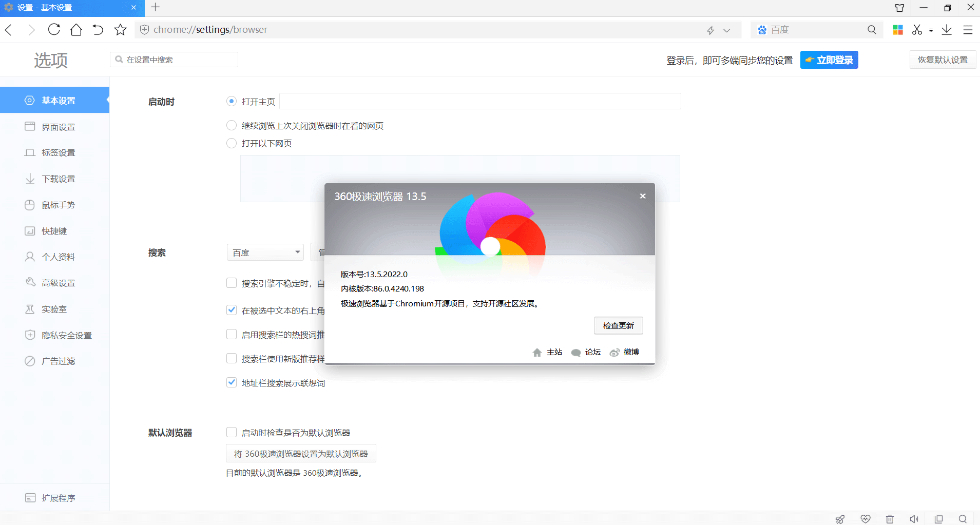Open the downloads arrow icon
Viewport: 980px width, 525px height.
click(947, 30)
